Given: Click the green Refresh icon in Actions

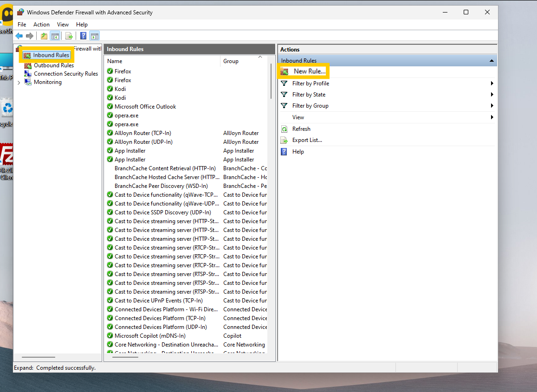Looking at the screenshot, I should coord(284,129).
